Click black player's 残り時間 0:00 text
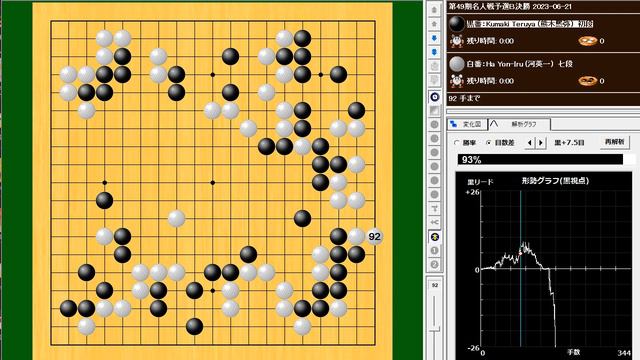Image resolution: width=640 pixels, height=360 pixels. point(490,41)
